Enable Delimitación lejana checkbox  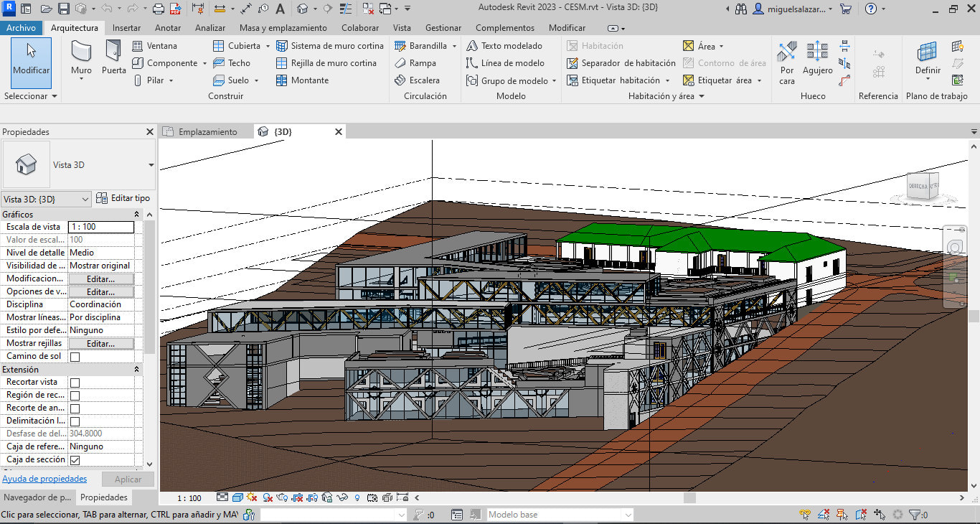click(x=75, y=421)
